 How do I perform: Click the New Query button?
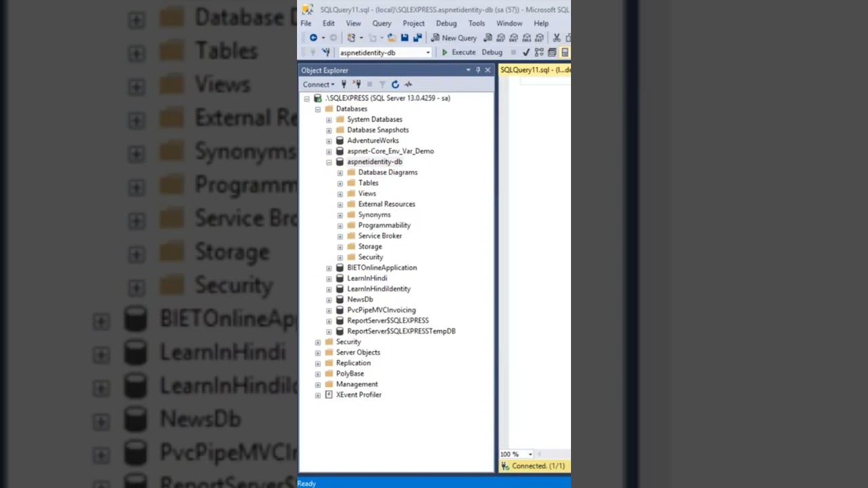(x=454, y=38)
